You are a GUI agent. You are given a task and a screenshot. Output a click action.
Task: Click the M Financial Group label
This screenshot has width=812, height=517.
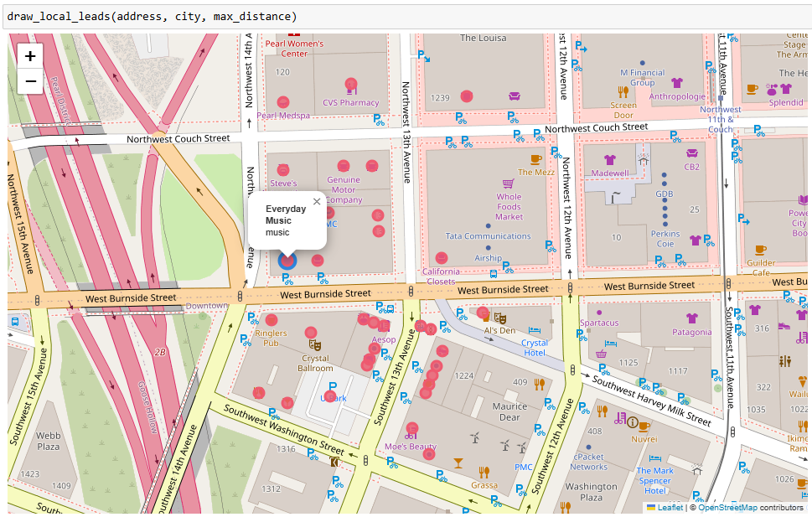pos(642,78)
